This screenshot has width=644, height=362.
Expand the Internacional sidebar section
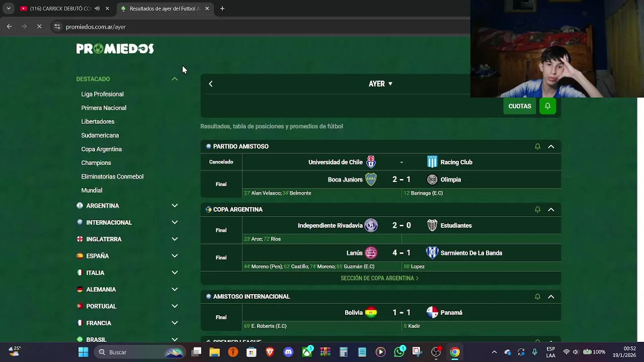click(175, 222)
